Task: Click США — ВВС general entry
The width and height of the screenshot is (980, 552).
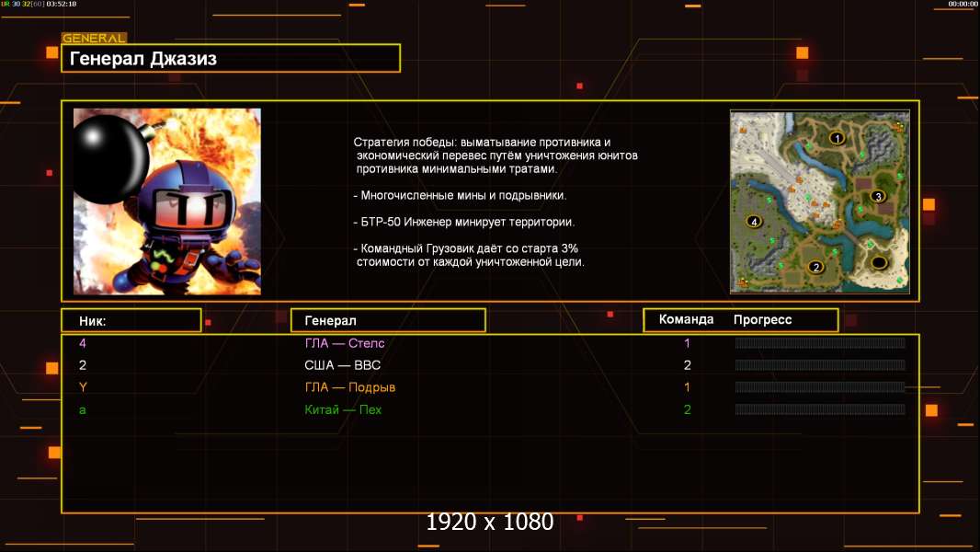Action: [343, 365]
